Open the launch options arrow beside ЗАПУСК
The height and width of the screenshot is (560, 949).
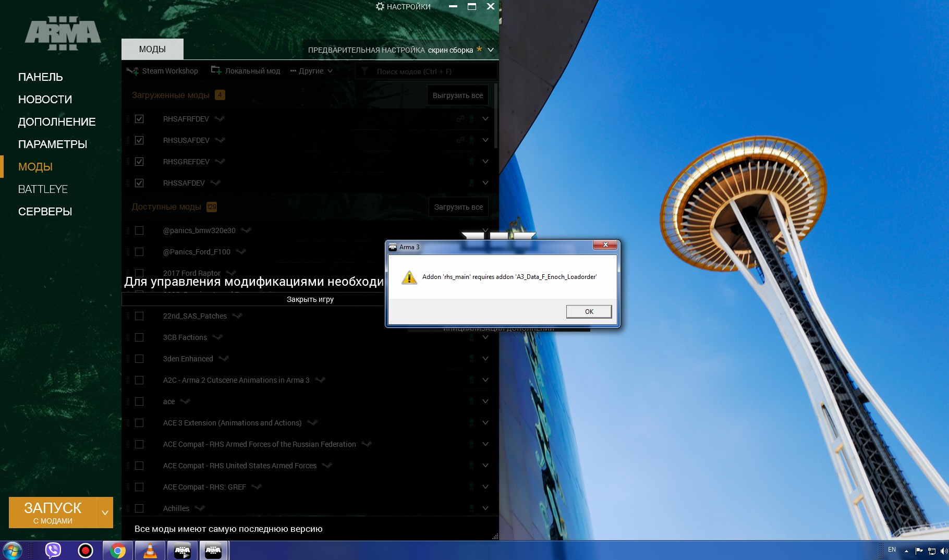coord(105,513)
